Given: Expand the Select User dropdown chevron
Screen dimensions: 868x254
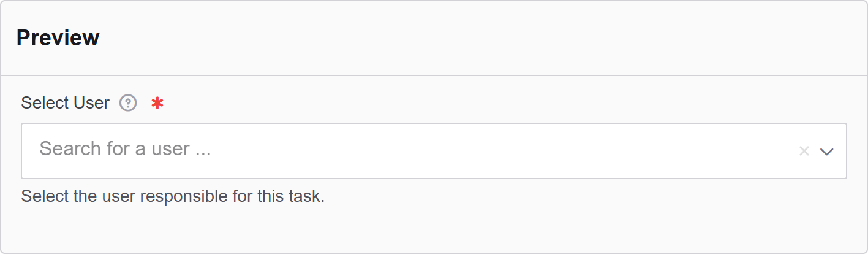Looking at the screenshot, I should pyautogui.click(x=827, y=152).
